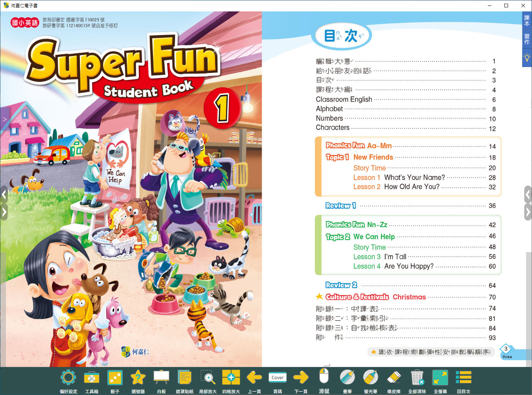Screen dimensions: 532x395
Task: Switch to the 課本 textbook tab
Action: click(x=527, y=21)
